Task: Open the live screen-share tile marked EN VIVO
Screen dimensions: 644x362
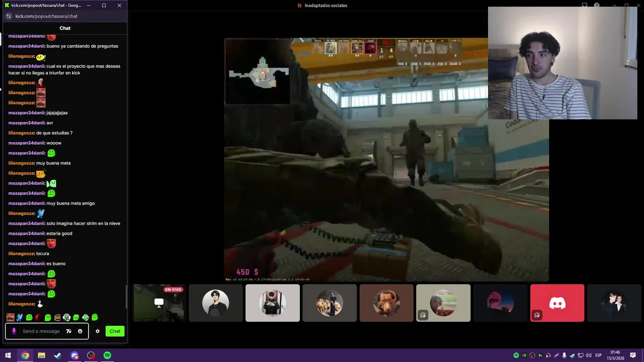Action: (x=158, y=303)
